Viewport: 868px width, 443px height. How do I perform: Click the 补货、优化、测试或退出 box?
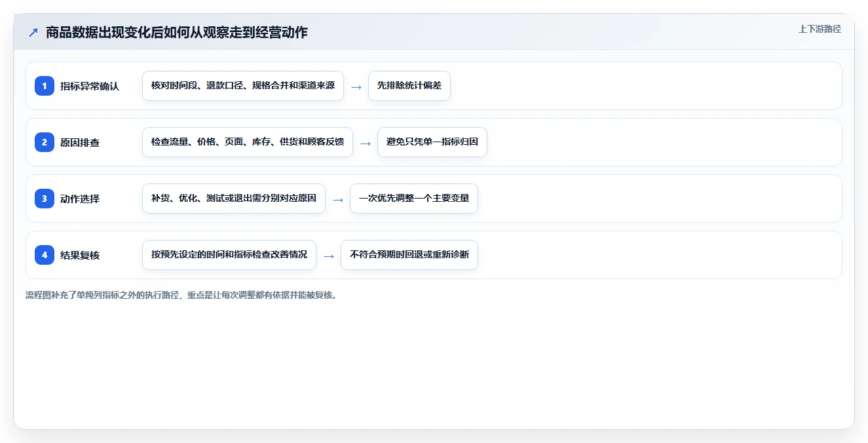234,199
